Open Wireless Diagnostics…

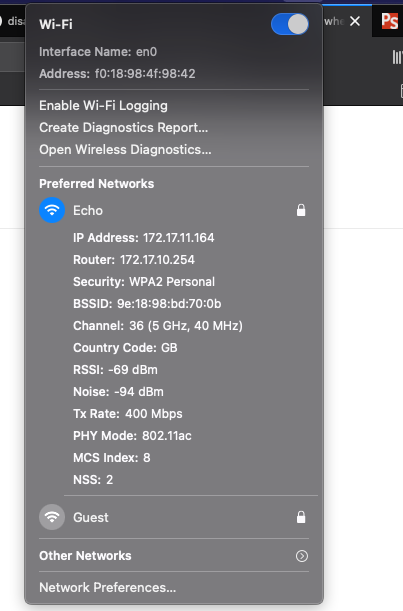tap(125, 150)
